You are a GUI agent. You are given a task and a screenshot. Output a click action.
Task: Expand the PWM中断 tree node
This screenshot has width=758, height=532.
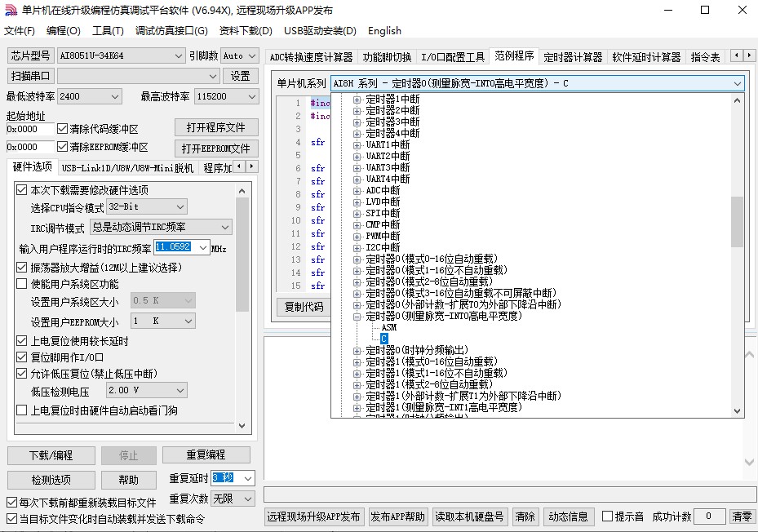click(357, 236)
